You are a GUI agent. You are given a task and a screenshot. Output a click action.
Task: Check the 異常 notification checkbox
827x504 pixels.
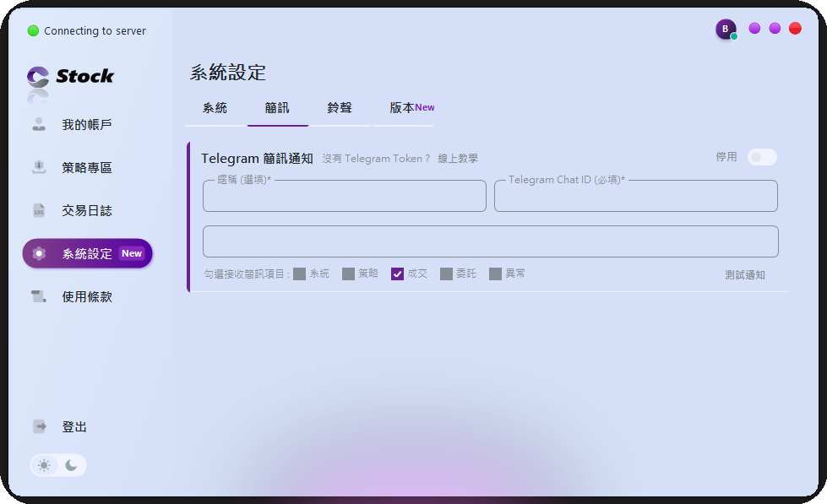(495, 274)
